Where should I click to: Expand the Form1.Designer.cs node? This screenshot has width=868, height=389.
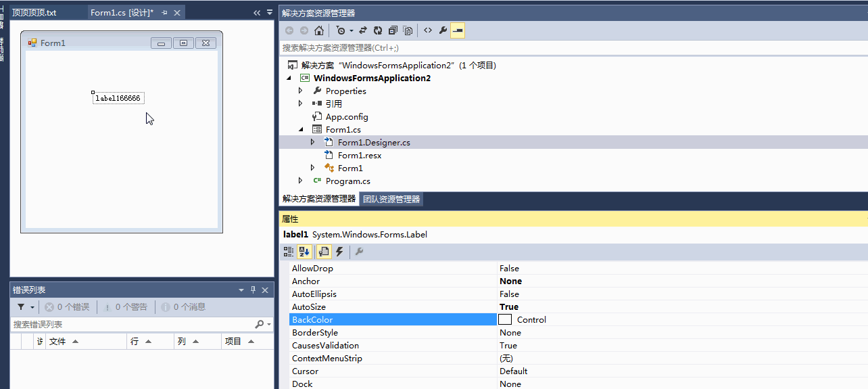click(312, 142)
